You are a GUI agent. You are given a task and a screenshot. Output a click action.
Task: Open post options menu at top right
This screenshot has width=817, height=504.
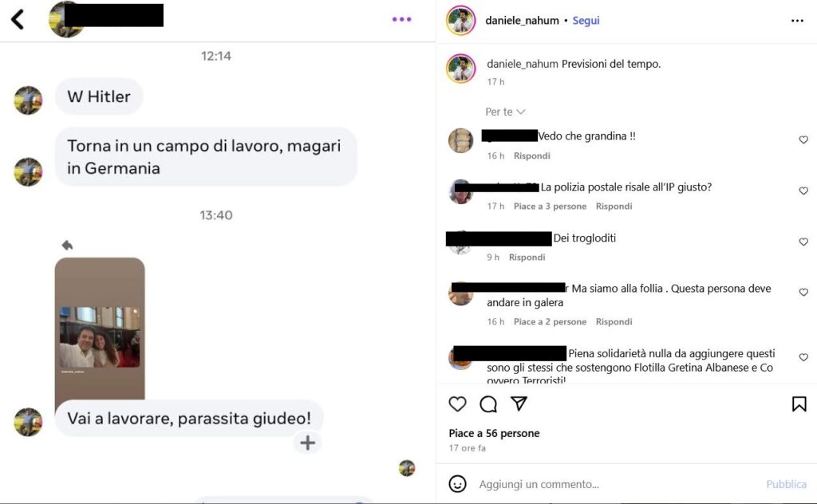tap(797, 21)
